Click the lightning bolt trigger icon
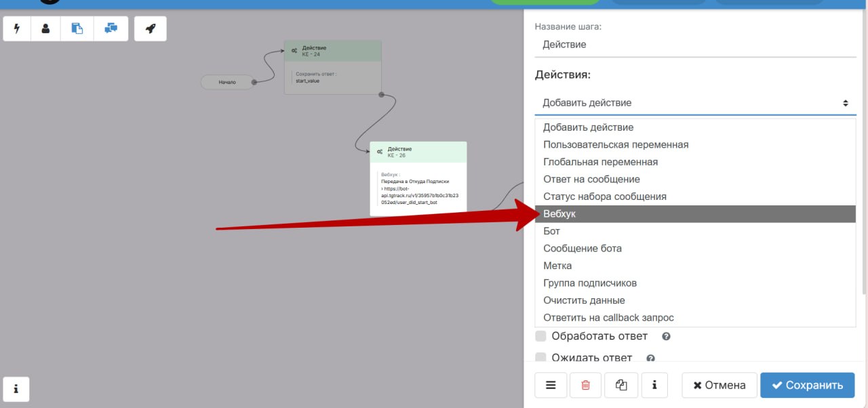Screen dimensions: 868x408 [17, 29]
